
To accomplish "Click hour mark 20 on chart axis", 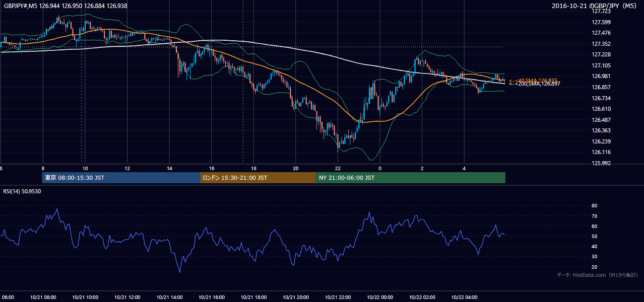I will pos(296,168).
